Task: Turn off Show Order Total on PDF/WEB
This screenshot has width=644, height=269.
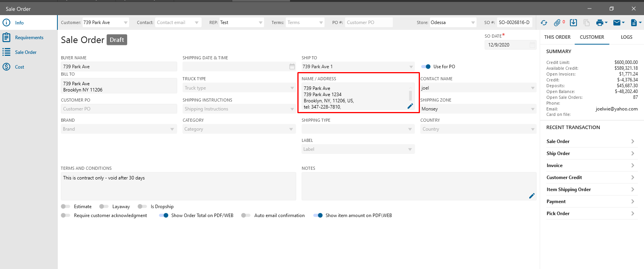Action: [x=164, y=216]
